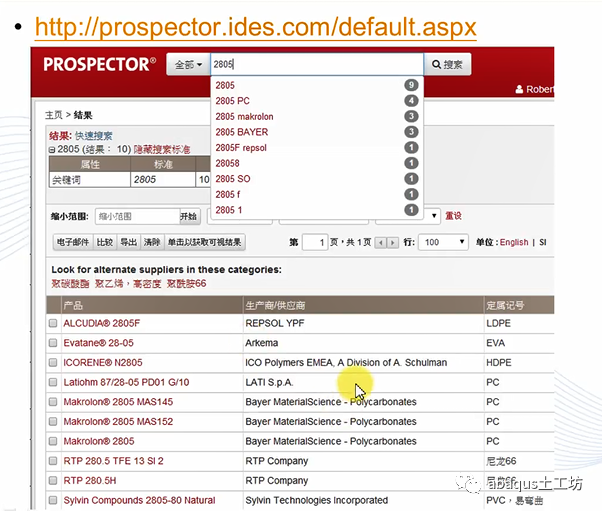The width and height of the screenshot is (602, 511).
Task: Sort by 生产商/供应商 column header
Action: point(275,306)
